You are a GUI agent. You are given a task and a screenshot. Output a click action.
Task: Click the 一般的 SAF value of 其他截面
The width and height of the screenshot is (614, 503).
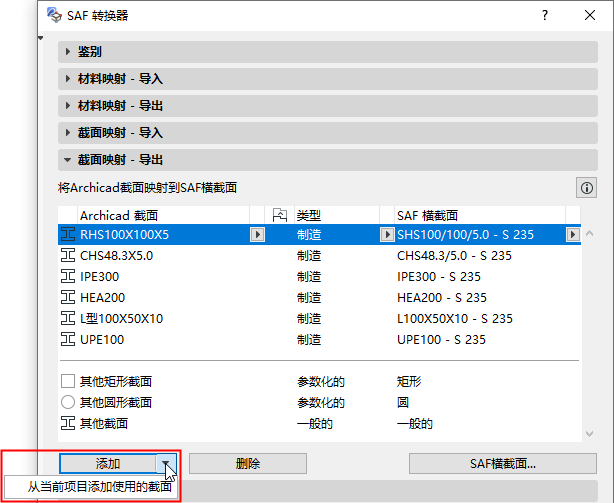[415, 423]
